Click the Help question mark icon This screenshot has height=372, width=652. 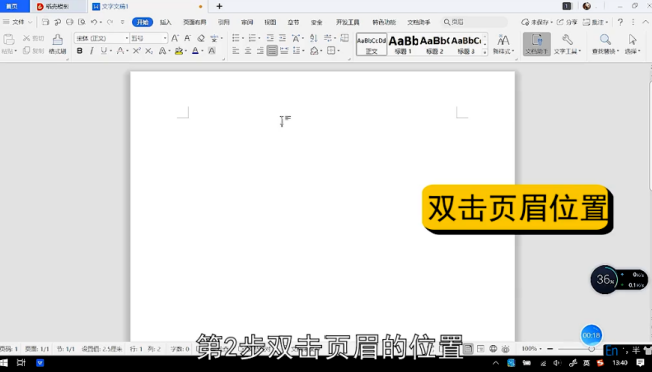(620, 22)
